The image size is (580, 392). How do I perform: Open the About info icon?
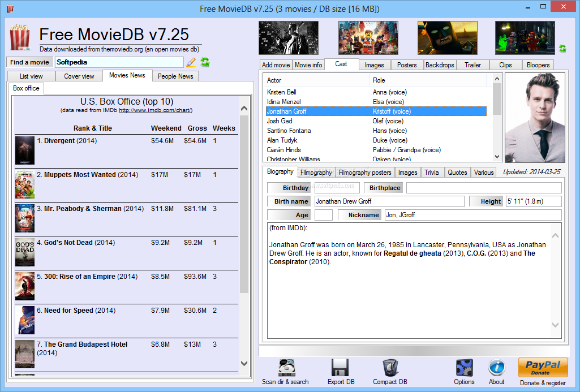click(496, 368)
